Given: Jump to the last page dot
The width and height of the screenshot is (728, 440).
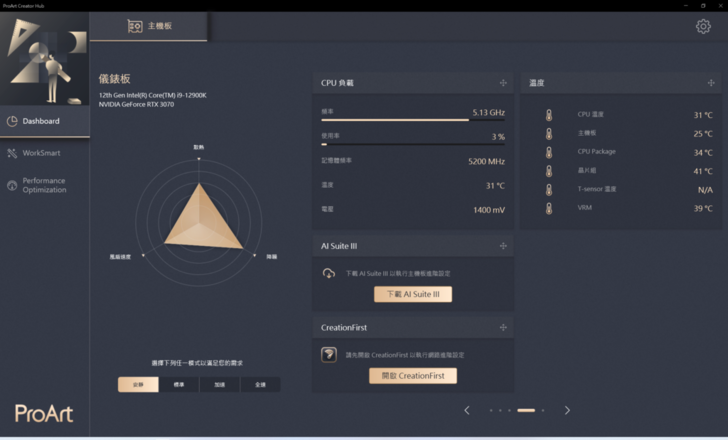Looking at the screenshot, I should click(543, 410).
